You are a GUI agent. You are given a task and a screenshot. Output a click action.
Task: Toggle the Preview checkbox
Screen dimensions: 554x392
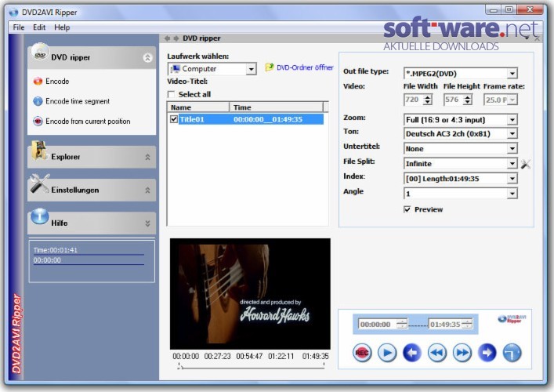tap(407, 209)
